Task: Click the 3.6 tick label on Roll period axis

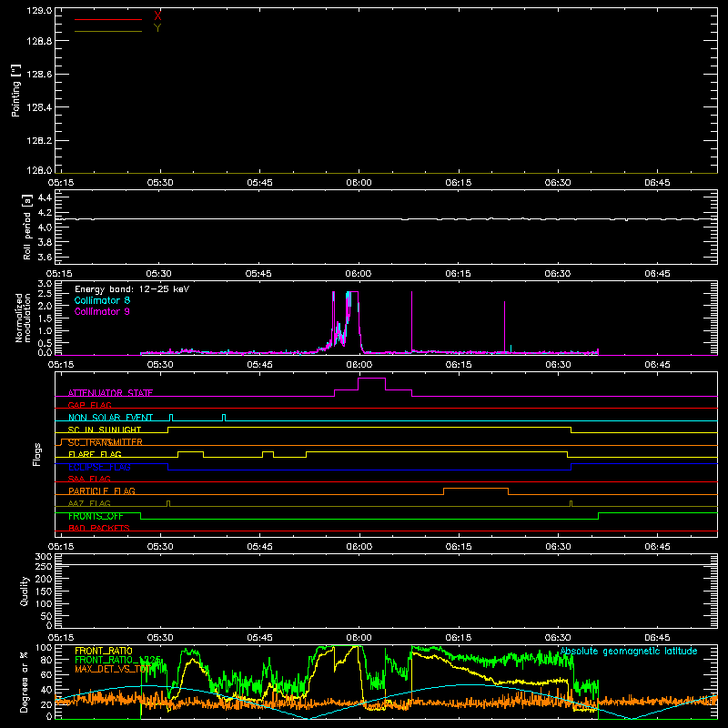Action: click(45, 257)
